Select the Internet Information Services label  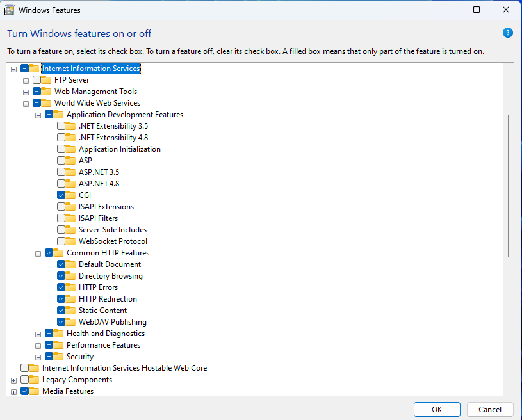[x=91, y=69]
